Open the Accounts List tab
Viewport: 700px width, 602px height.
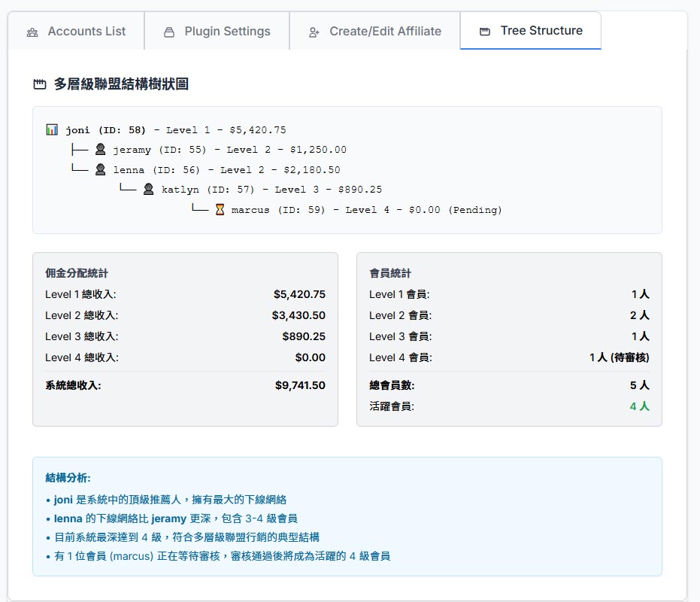[x=77, y=32]
